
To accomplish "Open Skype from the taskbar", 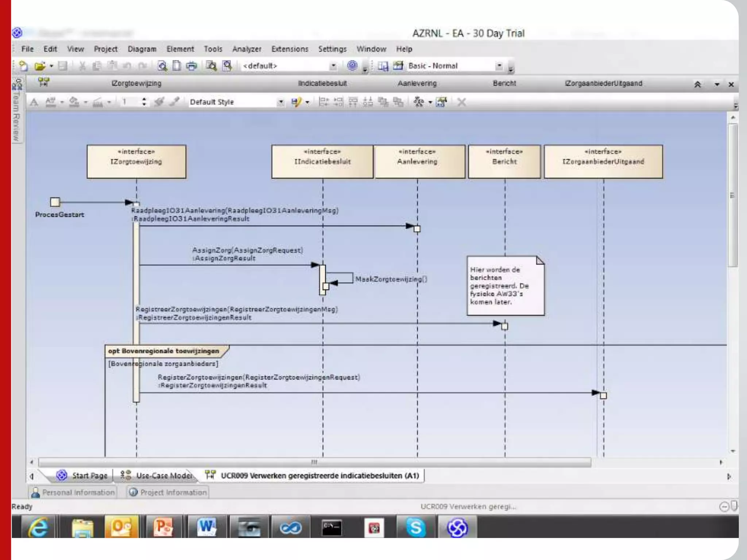I will (416, 527).
